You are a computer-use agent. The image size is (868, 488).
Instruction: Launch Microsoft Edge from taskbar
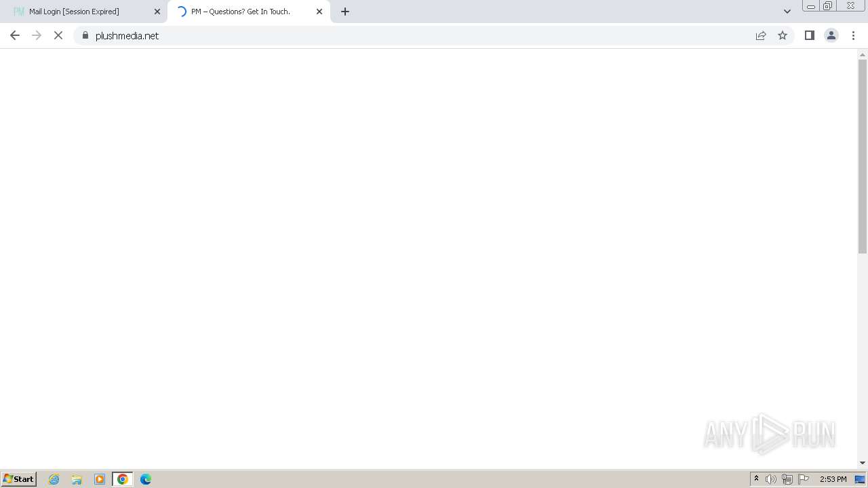point(146,479)
